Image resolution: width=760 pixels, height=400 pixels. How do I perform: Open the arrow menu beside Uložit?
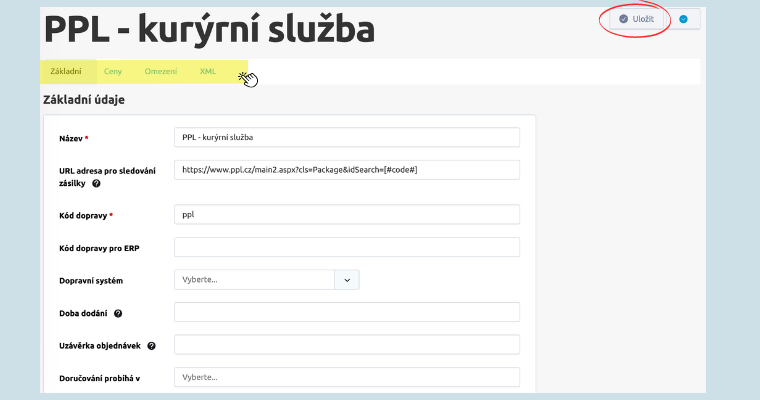coord(683,19)
